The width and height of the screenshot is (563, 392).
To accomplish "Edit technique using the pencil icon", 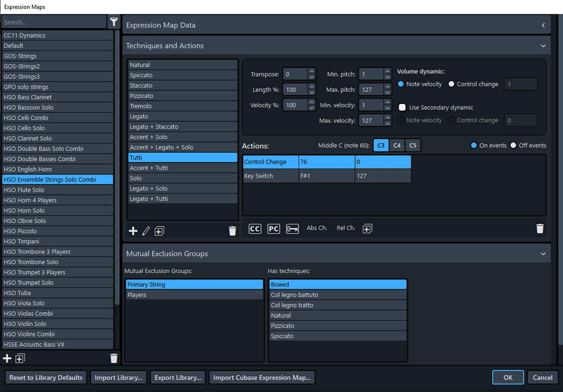I will [146, 231].
